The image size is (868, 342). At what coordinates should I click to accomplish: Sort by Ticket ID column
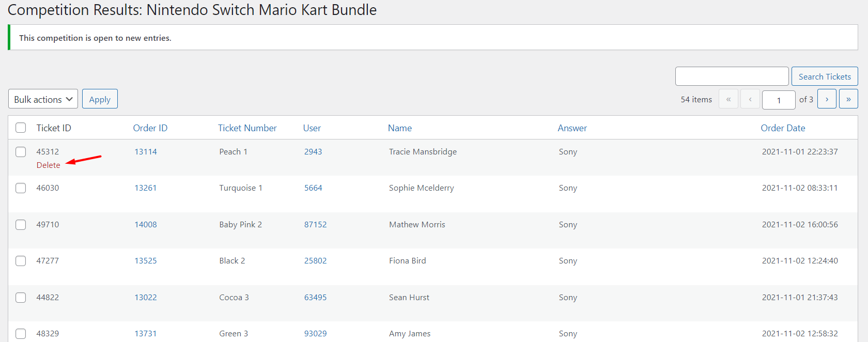coord(54,128)
